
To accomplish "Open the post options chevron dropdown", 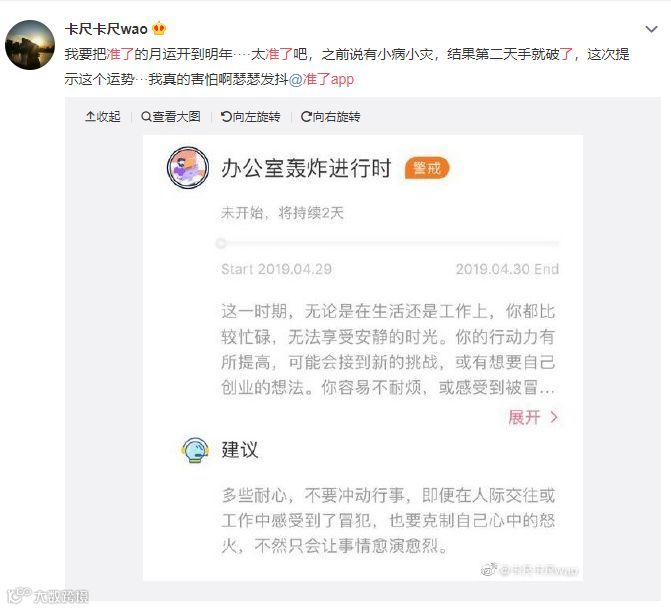I will [x=651, y=29].
